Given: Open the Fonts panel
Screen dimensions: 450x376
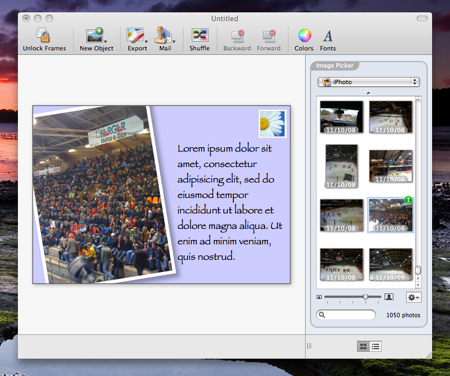Looking at the screenshot, I should [x=328, y=36].
